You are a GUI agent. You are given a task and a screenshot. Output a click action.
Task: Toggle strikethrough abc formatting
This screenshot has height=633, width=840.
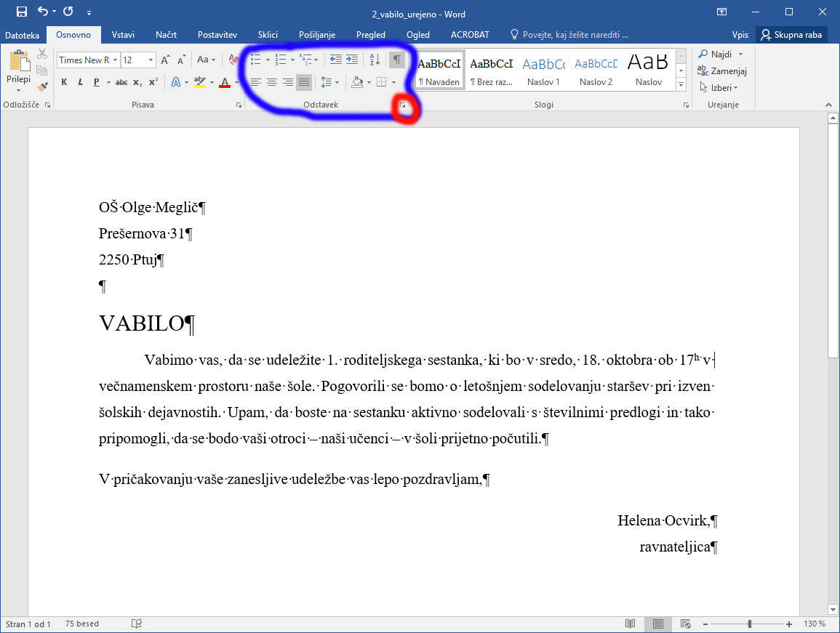pos(121,82)
